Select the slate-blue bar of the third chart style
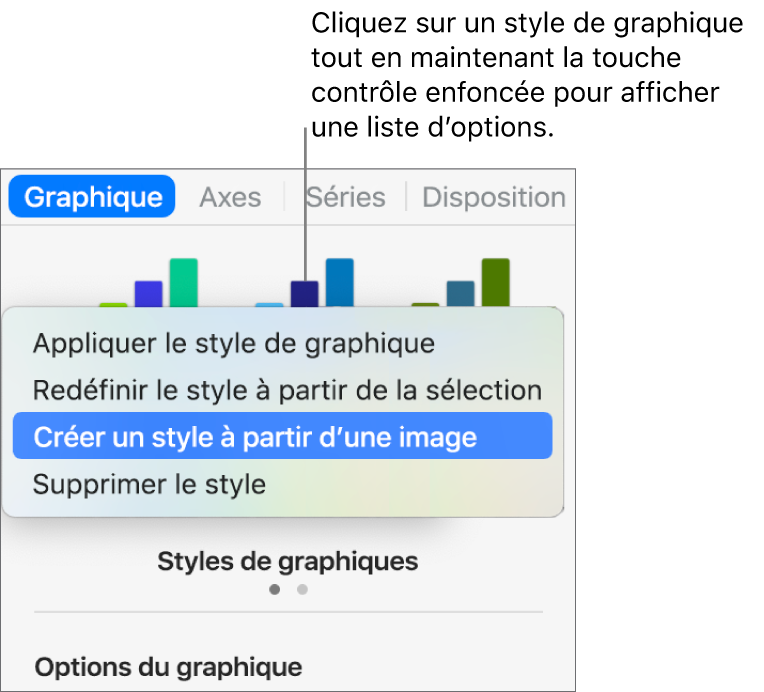The width and height of the screenshot is (764, 692). (460, 294)
